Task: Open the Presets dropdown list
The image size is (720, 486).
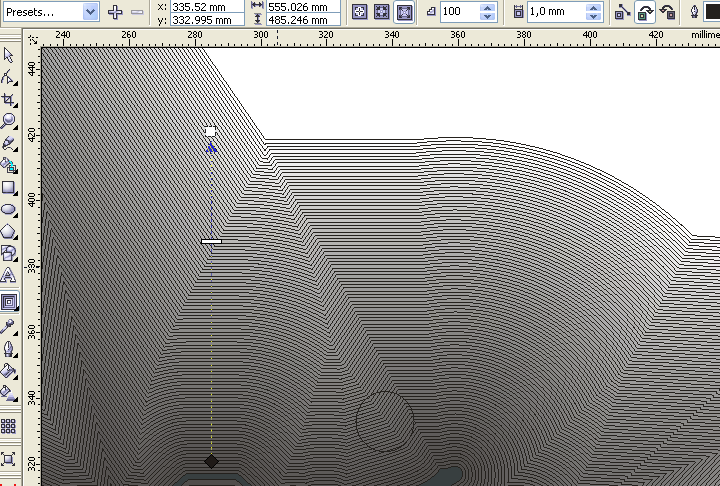Action: pyautogui.click(x=90, y=12)
